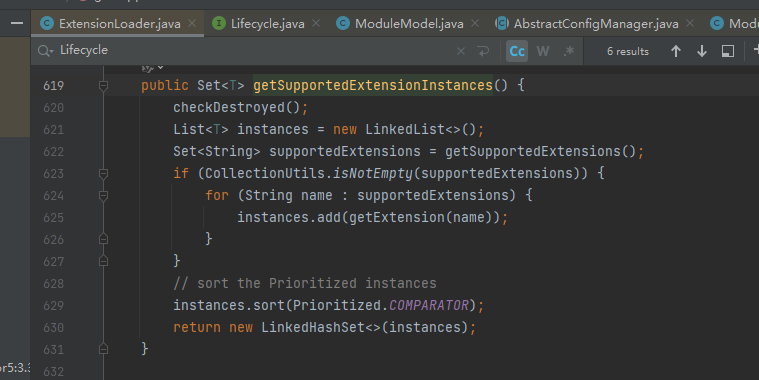Click the 6 results count label
The height and width of the screenshot is (380, 759).
[628, 51]
